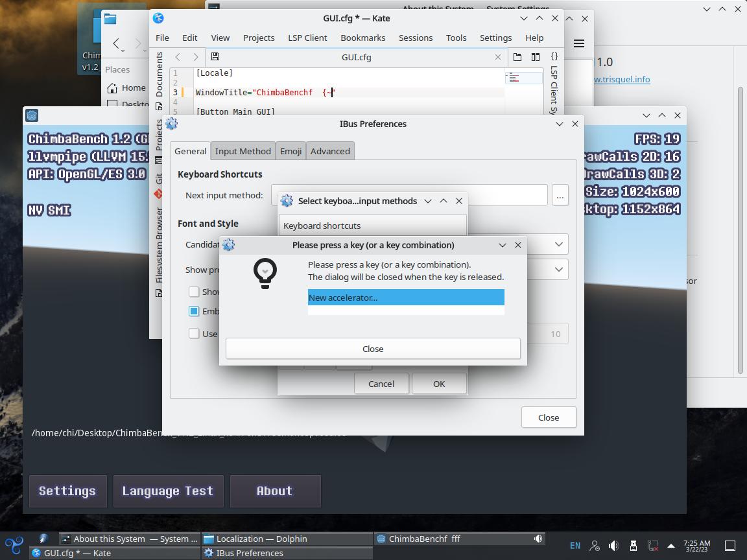Go back in Dolphin using back arrow
Image resolution: width=747 pixels, height=560 pixels.
[116, 44]
